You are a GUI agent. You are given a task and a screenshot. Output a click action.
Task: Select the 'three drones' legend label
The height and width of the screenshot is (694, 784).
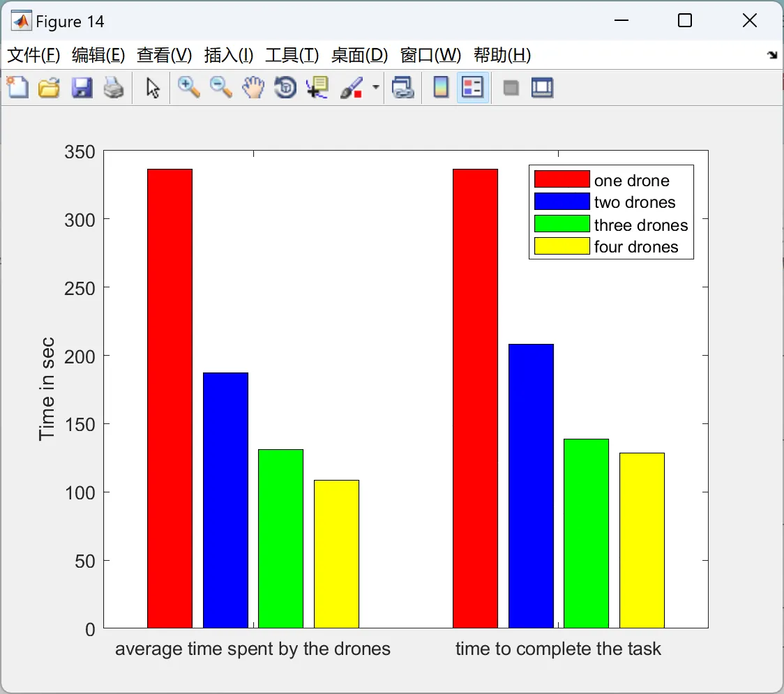coord(641,225)
